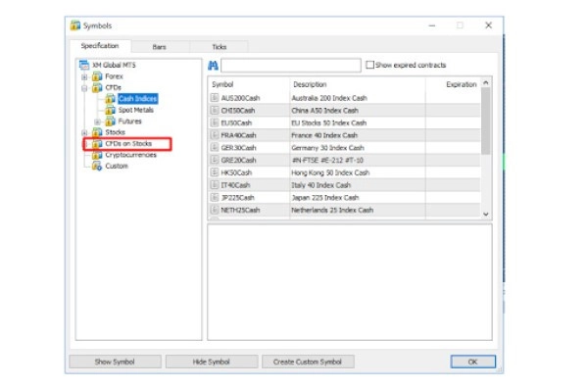The image size is (588, 389).
Task: Click the GER30Cash row symbol icon
Action: [x=215, y=147]
